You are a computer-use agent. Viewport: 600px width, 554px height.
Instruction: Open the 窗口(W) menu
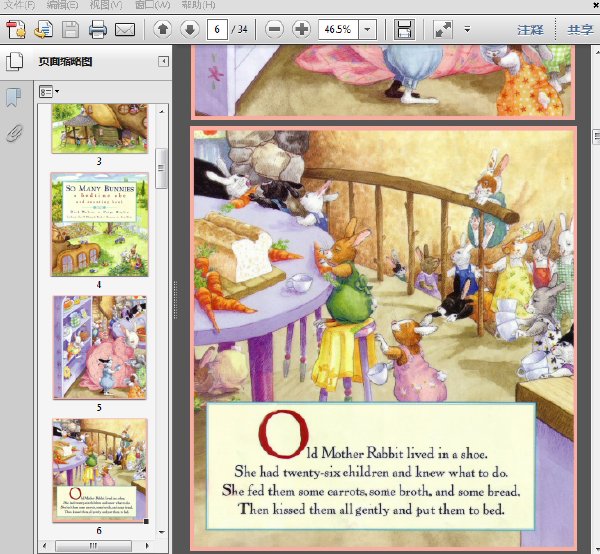click(153, 5)
